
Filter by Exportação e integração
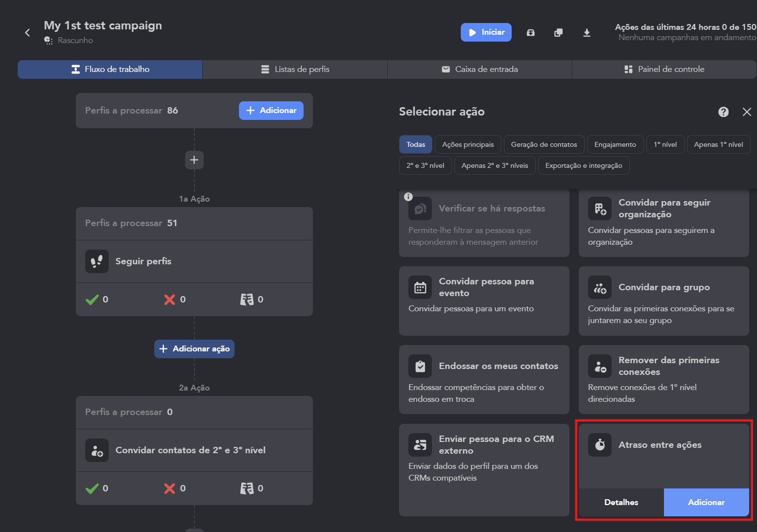(x=584, y=165)
